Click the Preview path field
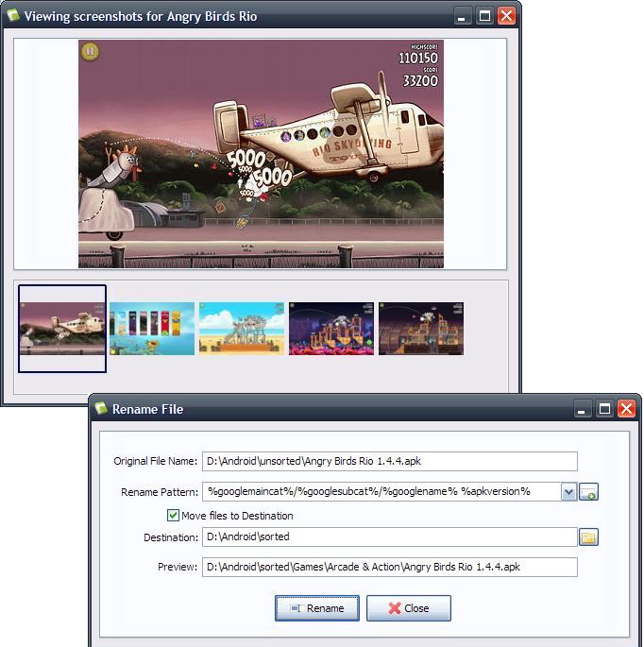 coord(389,567)
